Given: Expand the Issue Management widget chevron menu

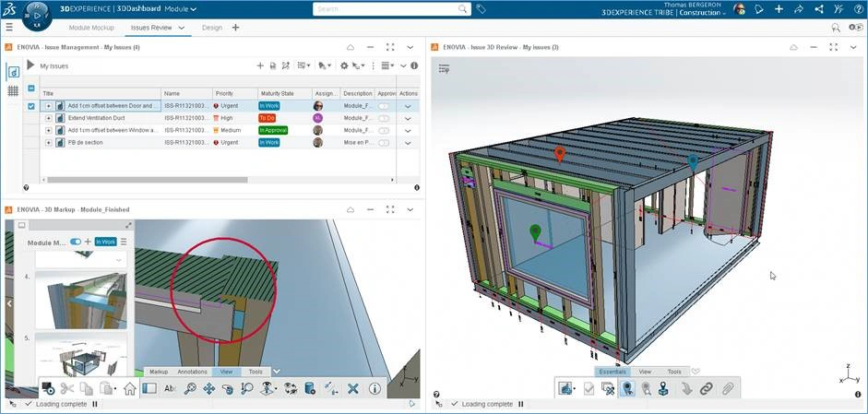Looking at the screenshot, I should coord(410,48).
